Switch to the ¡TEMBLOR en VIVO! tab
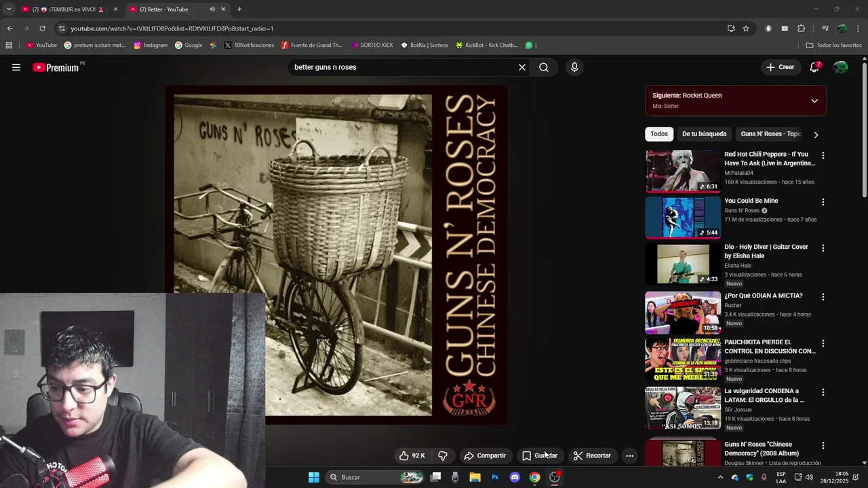868x488 pixels. coord(68,9)
